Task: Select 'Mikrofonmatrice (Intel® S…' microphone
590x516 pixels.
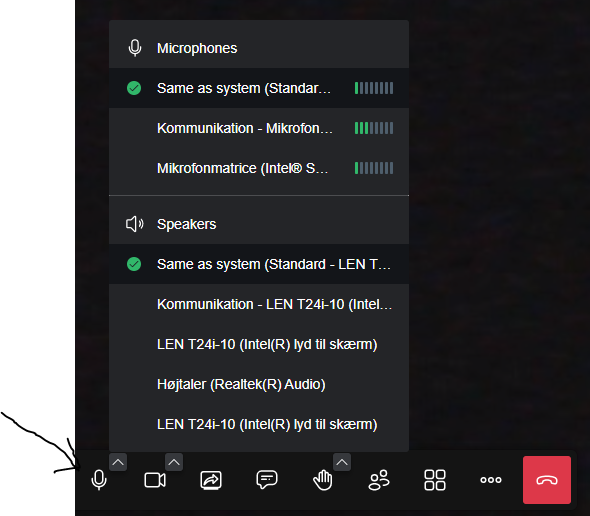Action: tap(259, 168)
